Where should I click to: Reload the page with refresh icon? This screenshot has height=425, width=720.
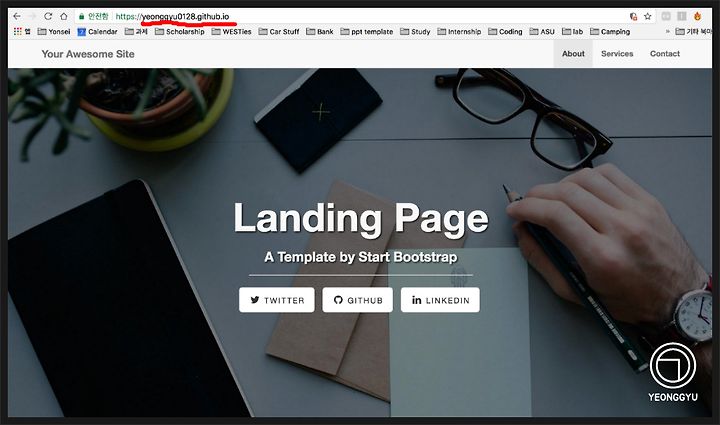point(48,16)
